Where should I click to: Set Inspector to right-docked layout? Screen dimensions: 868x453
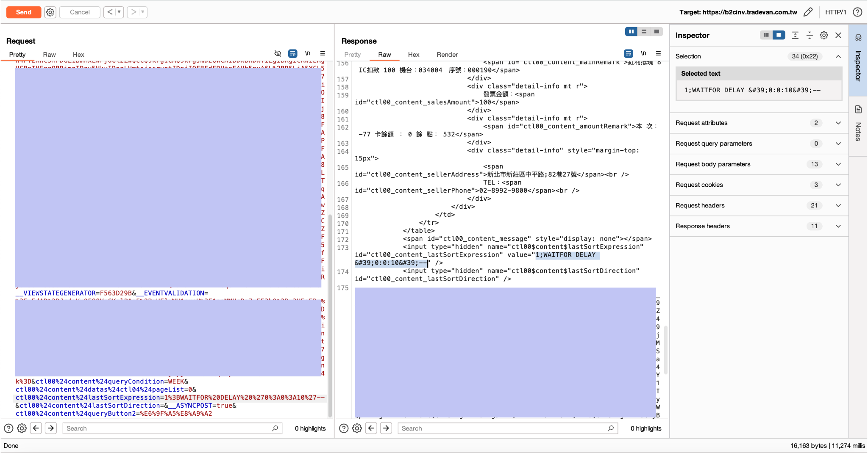tap(779, 35)
